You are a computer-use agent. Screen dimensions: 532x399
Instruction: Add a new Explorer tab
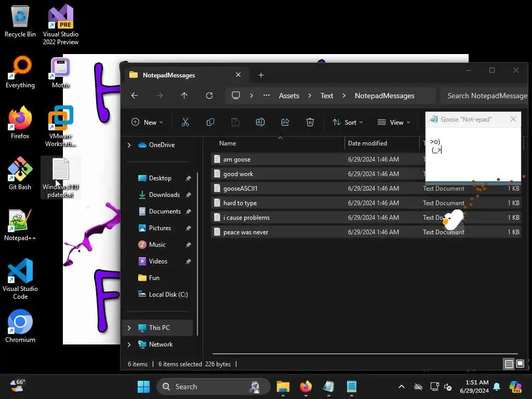click(x=261, y=75)
